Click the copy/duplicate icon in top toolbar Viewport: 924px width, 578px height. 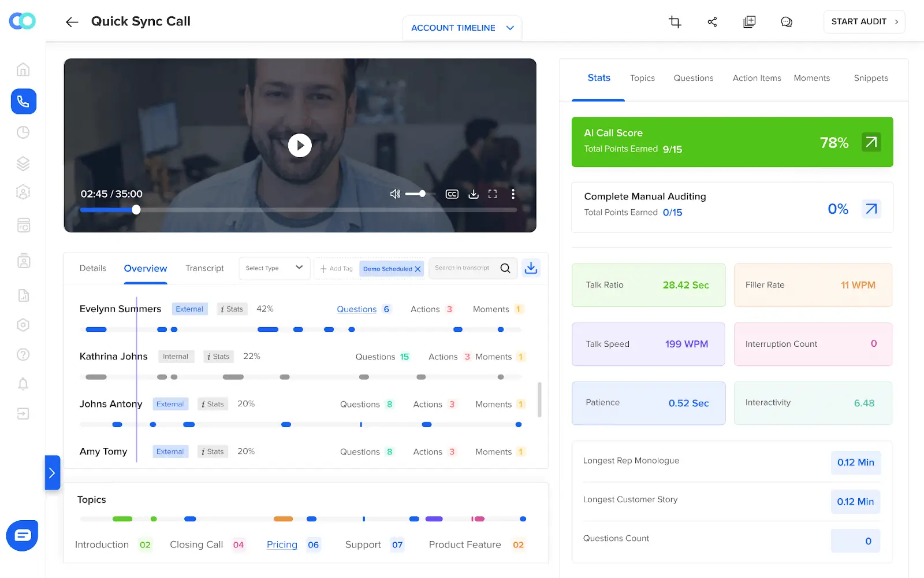749,21
